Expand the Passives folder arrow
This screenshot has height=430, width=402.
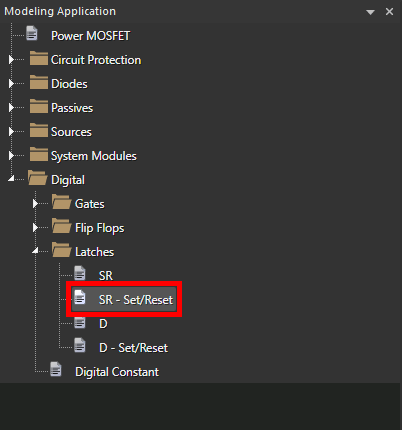[11, 108]
